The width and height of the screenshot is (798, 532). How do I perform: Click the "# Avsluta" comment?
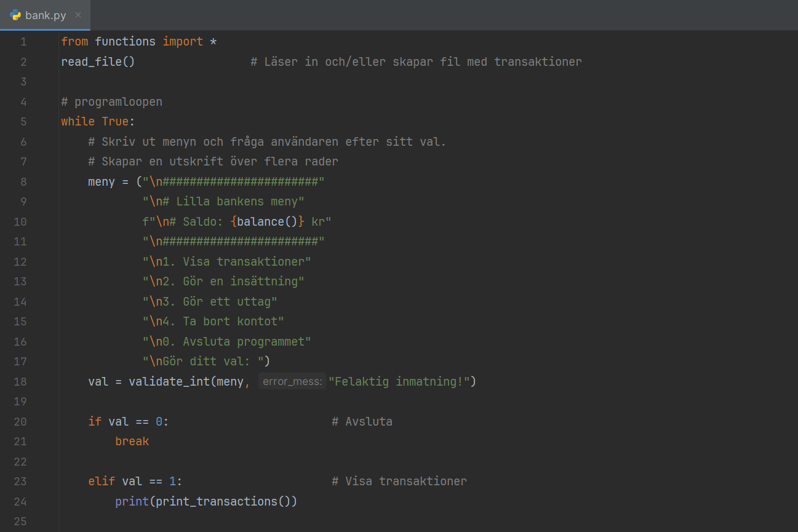362,422
